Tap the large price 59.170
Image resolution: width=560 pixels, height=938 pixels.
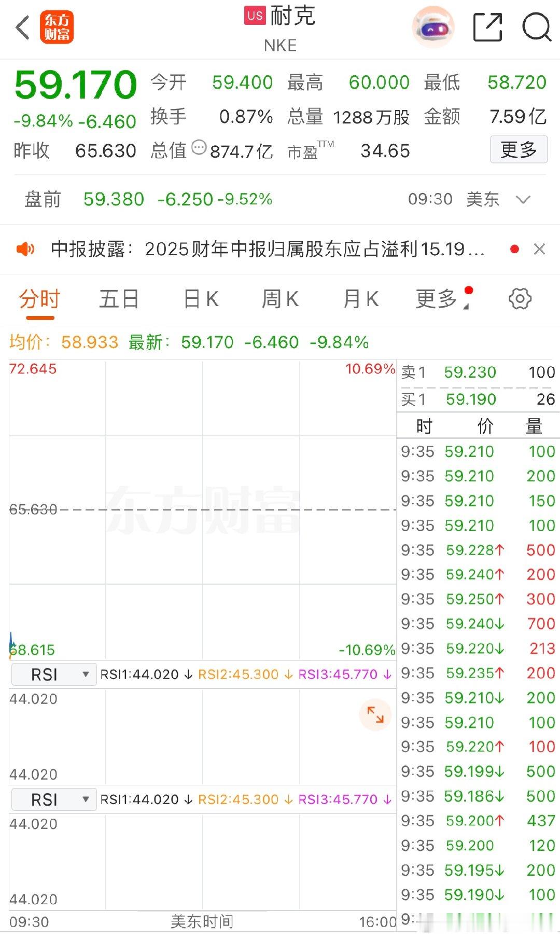pyautogui.click(x=76, y=85)
